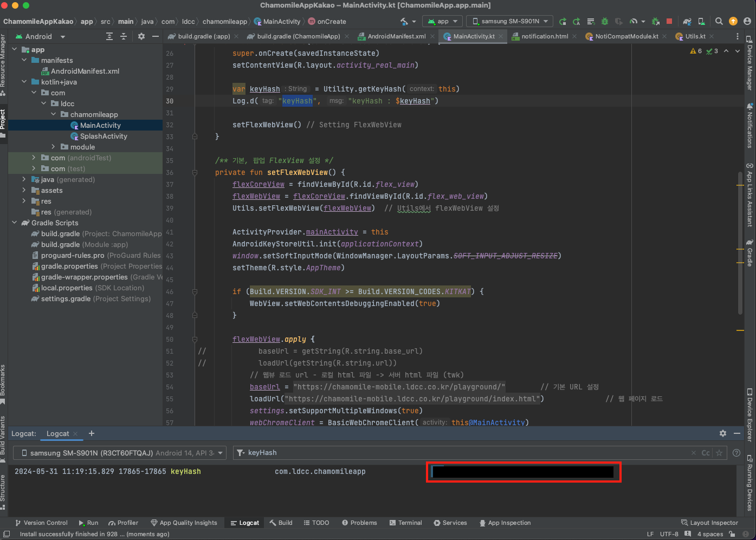The height and width of the screenshot is (540, 756).
Task: Sync project with Gradle files
Action: pos(687,22)
